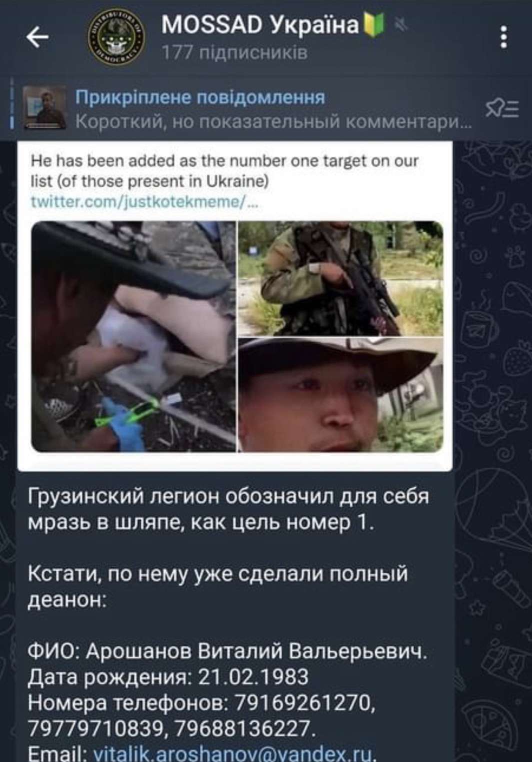Image resolution: width=532 pixels, height=762 pixels.
Task: Show the pinned messages list icon
Action: click(501, 108)
